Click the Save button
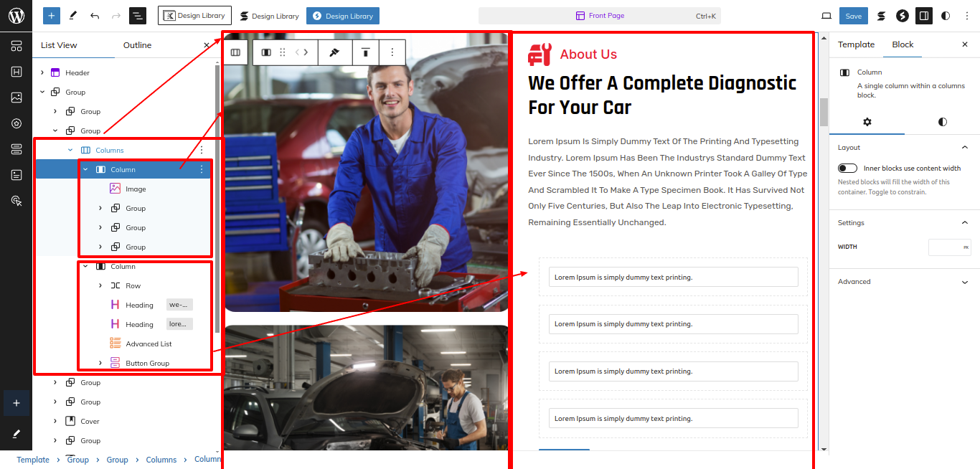 [853, 16]
